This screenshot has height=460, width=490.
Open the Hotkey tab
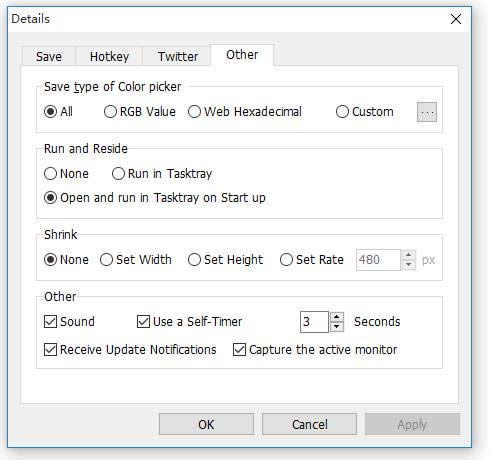[109, 56]
